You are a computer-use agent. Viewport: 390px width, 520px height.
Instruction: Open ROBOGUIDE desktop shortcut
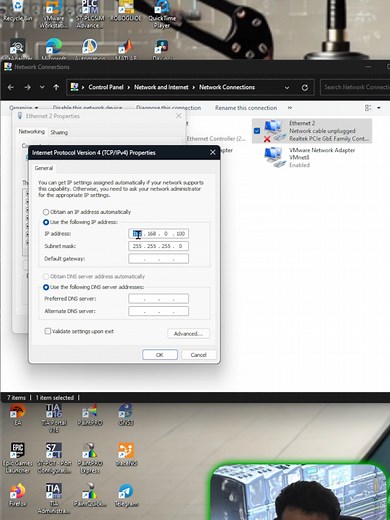(126, 11)
